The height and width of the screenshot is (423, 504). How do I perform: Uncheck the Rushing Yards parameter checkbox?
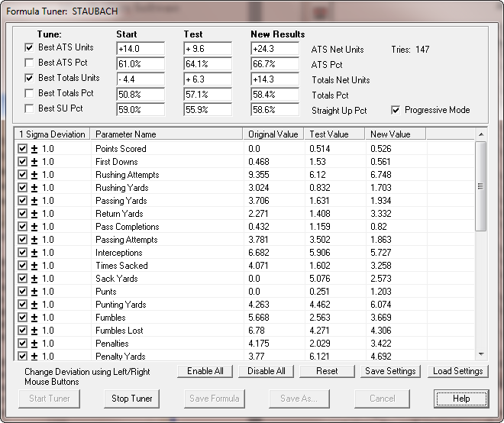22,188
